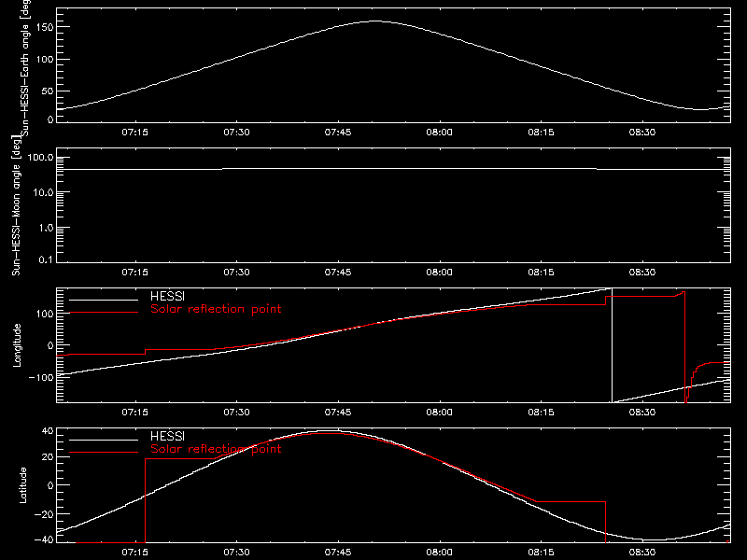Click the peak of the Sun-HESSI-Earth angle curve

pos(375,21)
